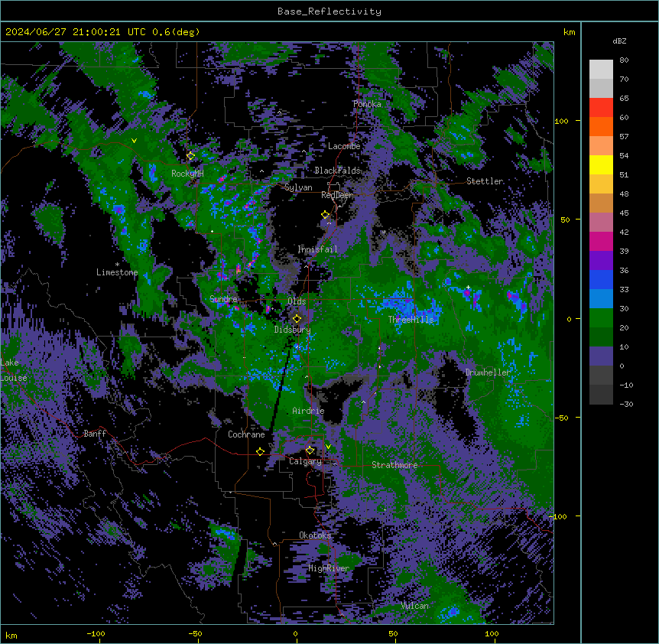The image size is (659, 644).
Task: Pick the yellow 54-51 dBZ legend swatch
Action: (x=601, y=164)
